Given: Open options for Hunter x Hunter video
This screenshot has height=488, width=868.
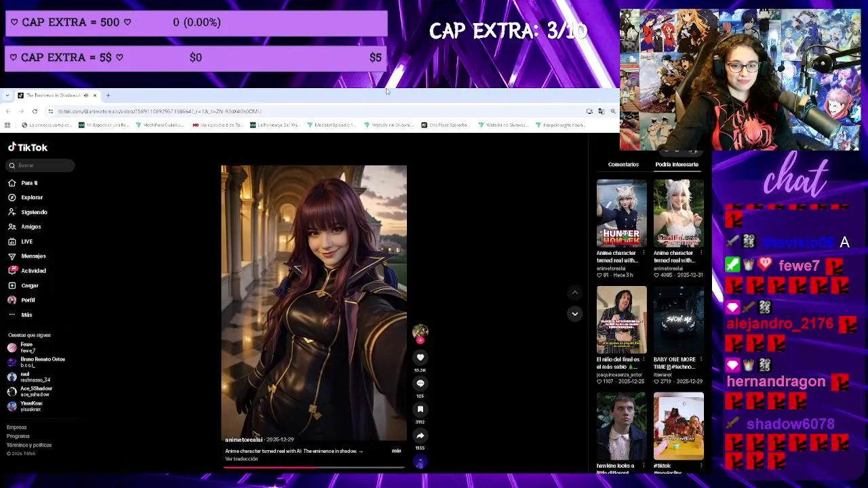Looking at the screenshot, I should (x=644, y=253).
